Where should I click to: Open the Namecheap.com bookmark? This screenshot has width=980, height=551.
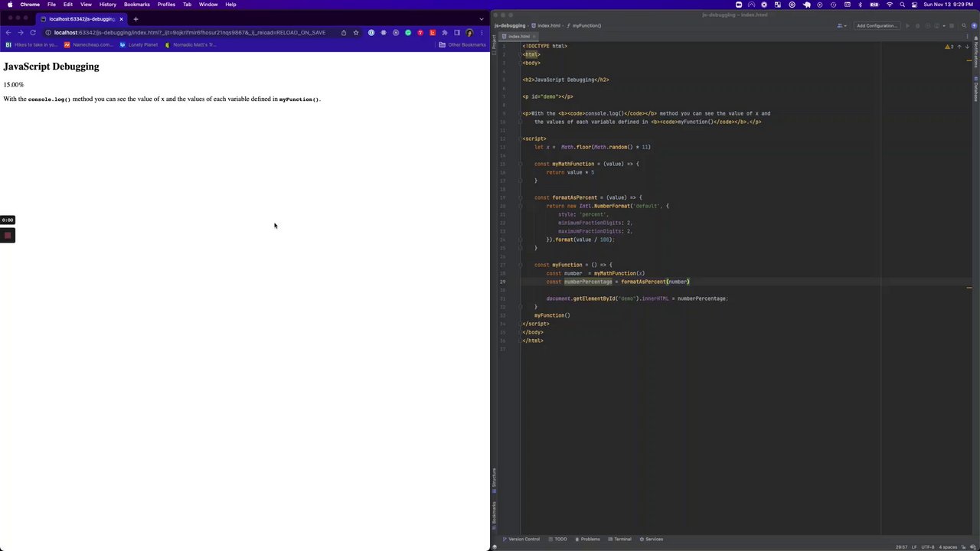[89, 44]
